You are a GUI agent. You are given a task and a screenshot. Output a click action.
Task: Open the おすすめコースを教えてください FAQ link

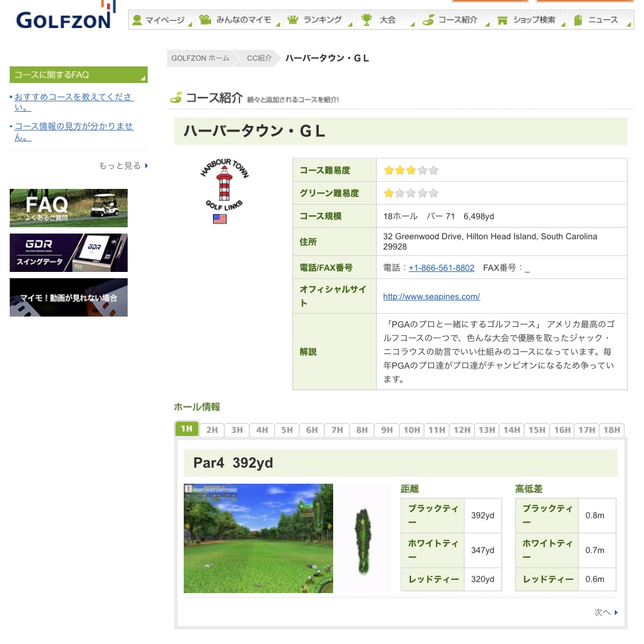pyautogui.click(x=74, y=102)
